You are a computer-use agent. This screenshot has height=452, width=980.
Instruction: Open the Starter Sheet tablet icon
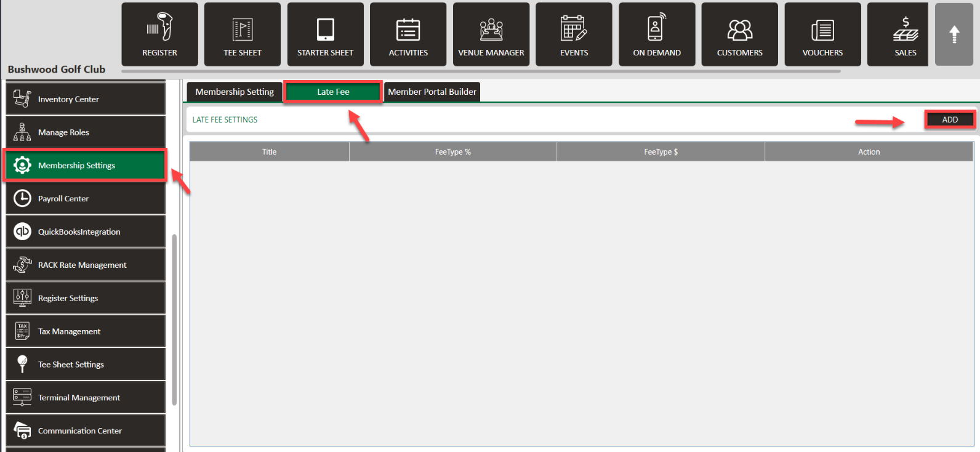[325, 29]
